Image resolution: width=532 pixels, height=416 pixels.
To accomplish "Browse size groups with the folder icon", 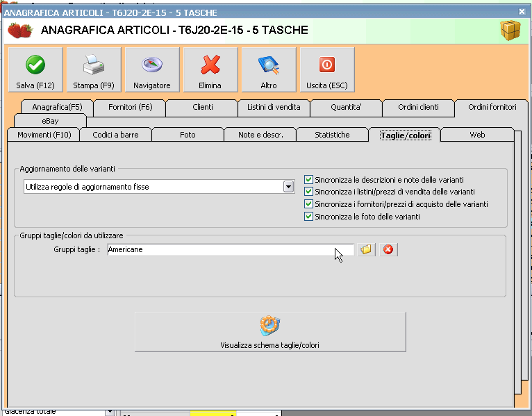I will point(367,250).
